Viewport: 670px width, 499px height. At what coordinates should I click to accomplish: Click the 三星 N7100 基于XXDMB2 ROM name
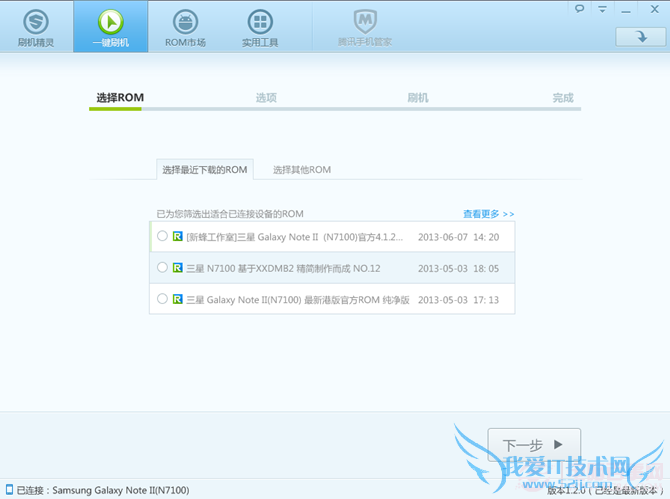283,268
